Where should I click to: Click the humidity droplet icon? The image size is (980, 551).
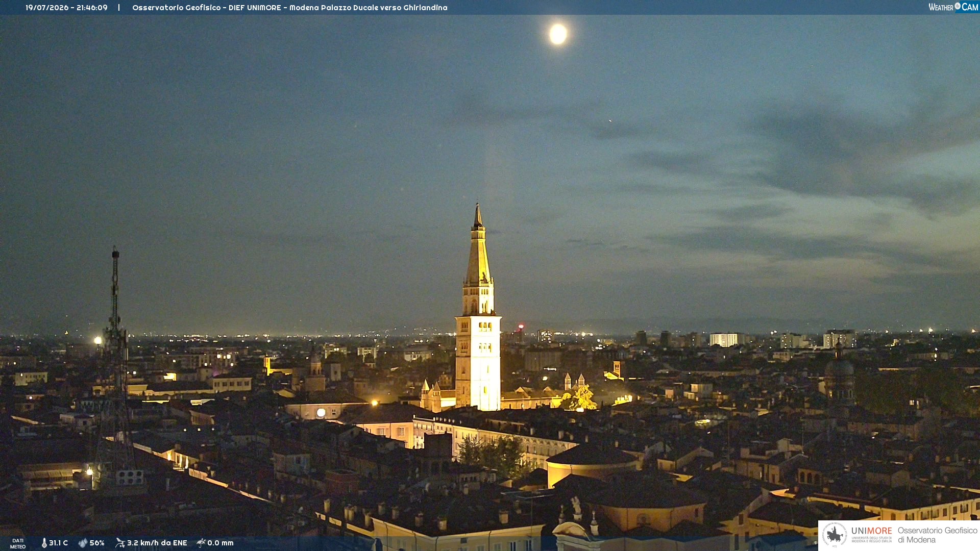tap(83, 543)
